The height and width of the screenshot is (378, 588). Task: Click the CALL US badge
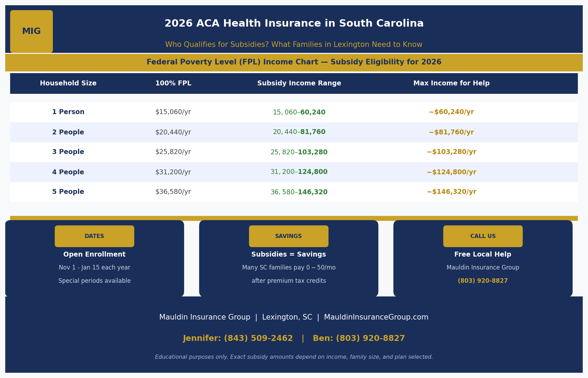coord(483,236)
